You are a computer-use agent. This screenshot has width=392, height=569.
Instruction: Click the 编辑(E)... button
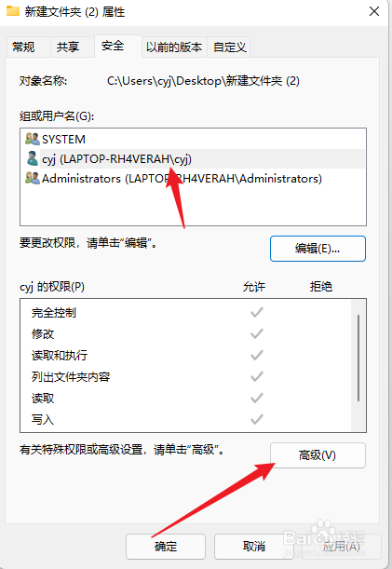318,249
